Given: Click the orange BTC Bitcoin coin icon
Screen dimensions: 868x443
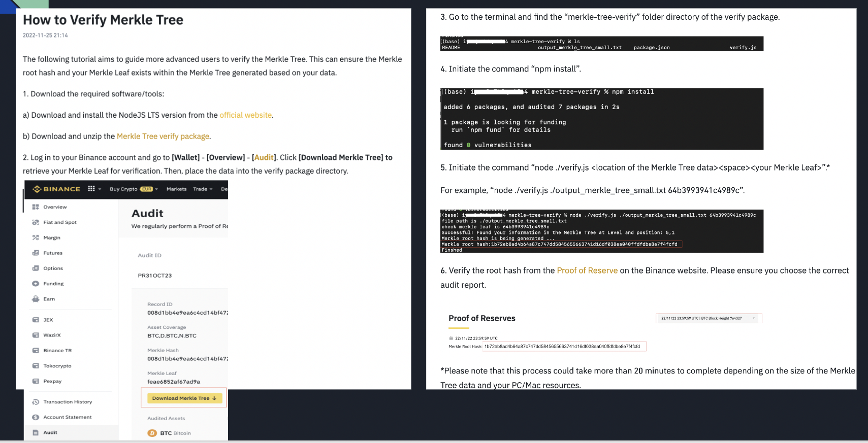Looking at the screenshot, I should click(152, 433).
